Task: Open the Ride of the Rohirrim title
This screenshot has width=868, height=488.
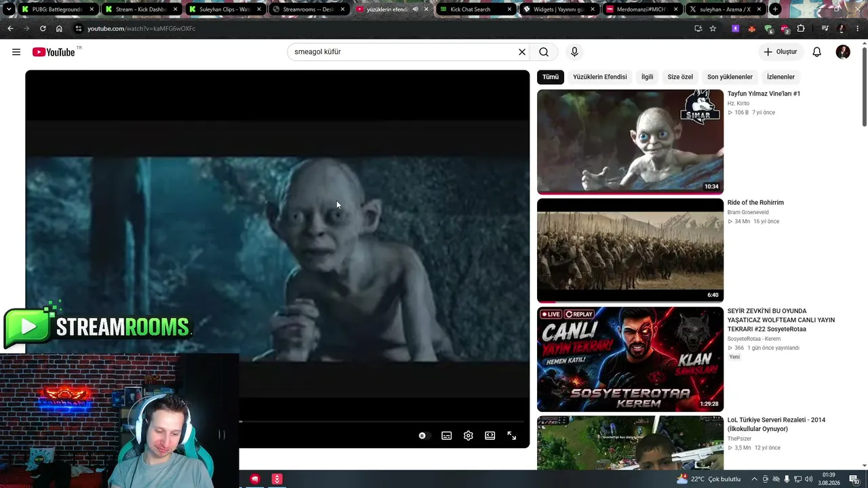Action: pyautogui.click(x=755, y=203)
